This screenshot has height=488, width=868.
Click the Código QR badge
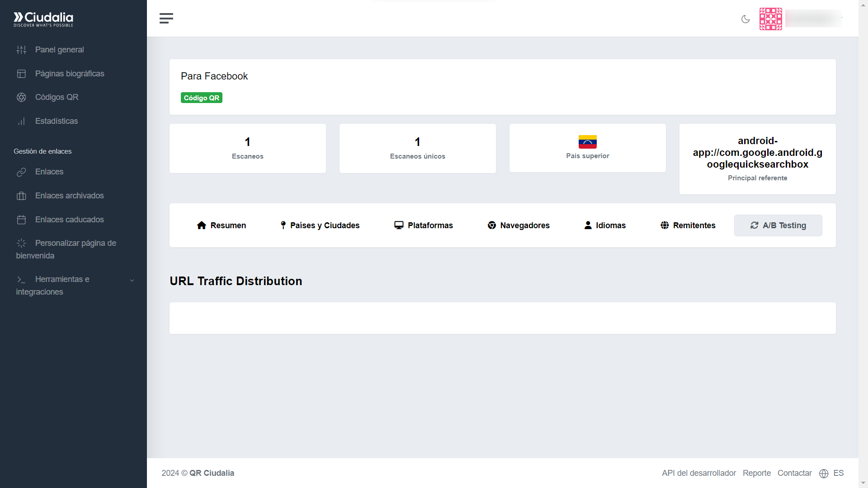point(201,97)
